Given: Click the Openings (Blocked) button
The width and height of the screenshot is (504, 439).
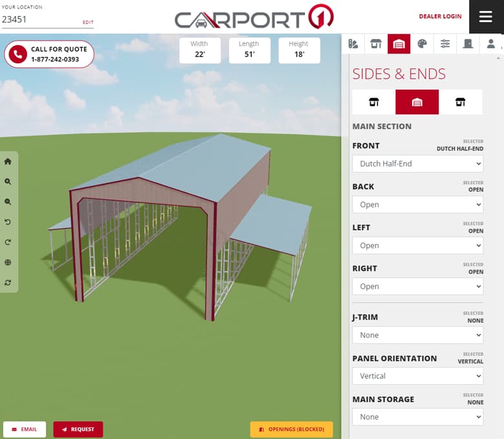Looking at the screenshot, I should [291, 429].
